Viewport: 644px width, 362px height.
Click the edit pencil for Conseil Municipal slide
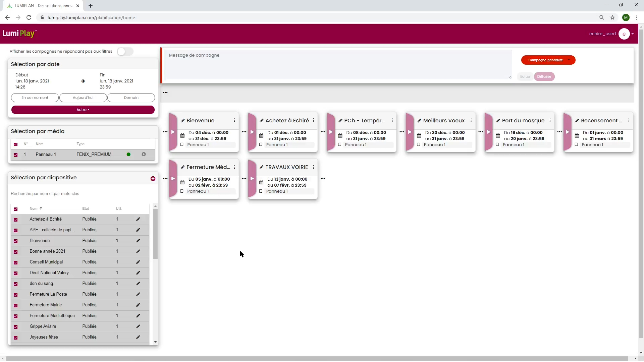click(138, 262)
